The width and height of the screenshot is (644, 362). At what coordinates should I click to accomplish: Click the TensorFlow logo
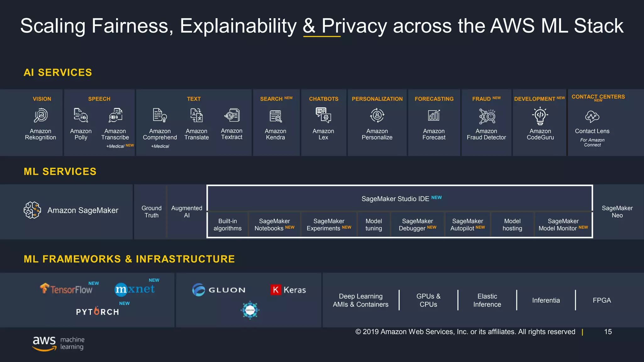pos(66,289)
